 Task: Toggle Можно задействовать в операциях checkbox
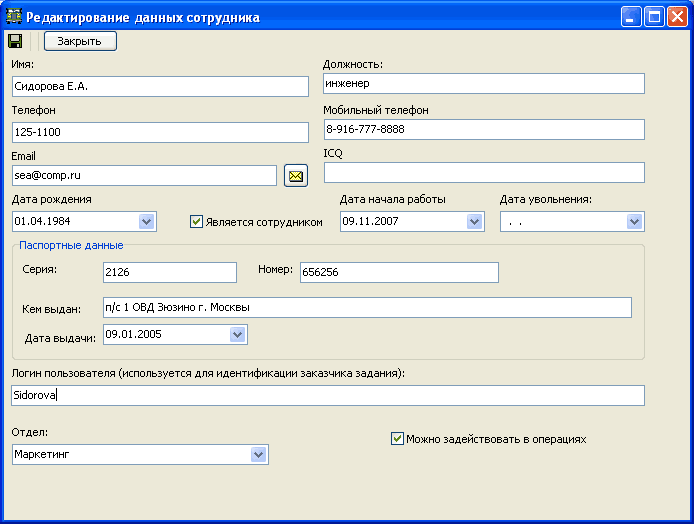pos(397,439)
